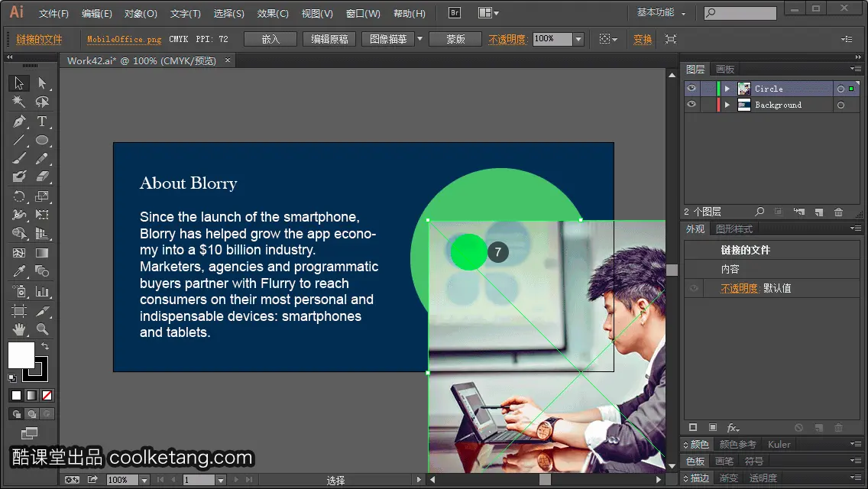The image size is (868, 489).
Task: Select the Selection tool (black arrow)
Action: [19, 83]
